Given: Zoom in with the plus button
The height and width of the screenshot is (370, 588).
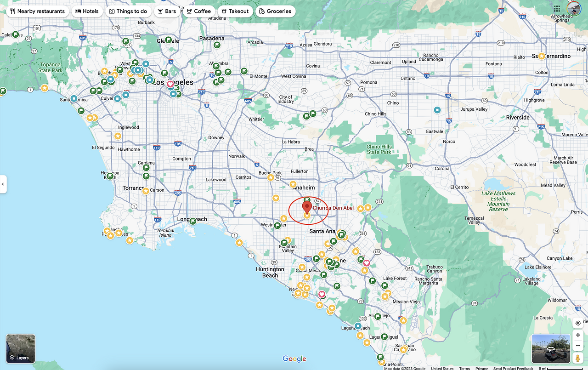Looking at the screenshot, I should pyautogui.click(x=578, y=335).
